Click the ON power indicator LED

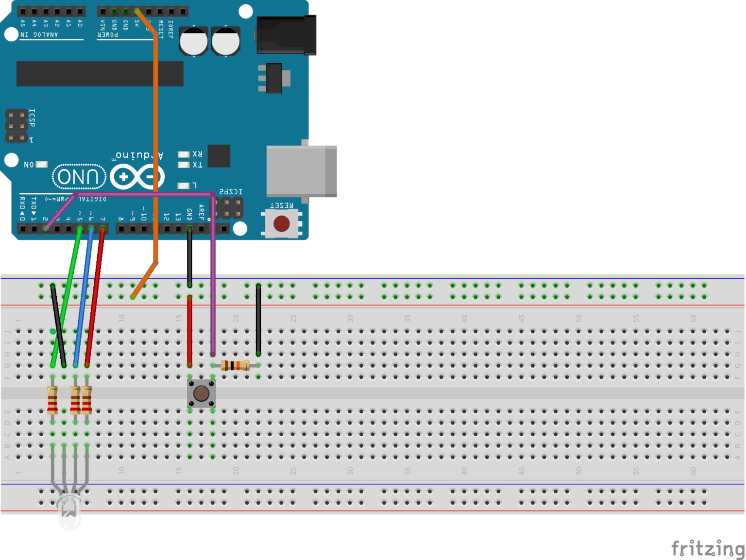42,165
